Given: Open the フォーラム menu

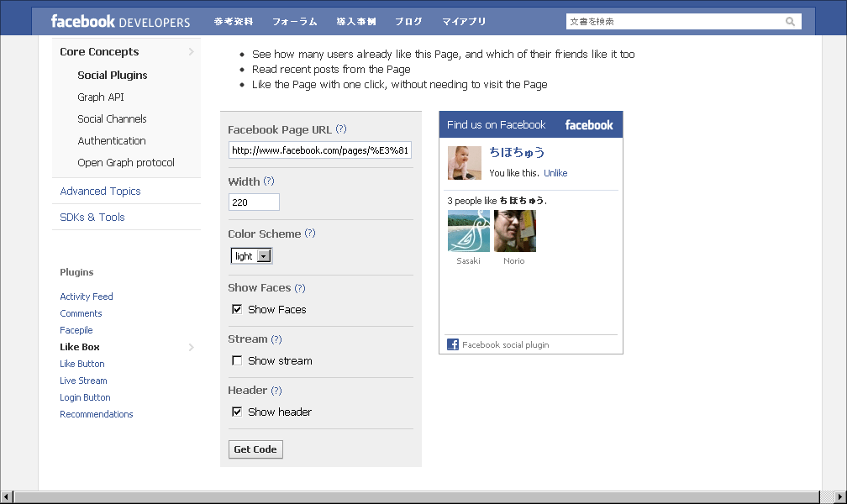Looking at the screenshot, I should (x=294, y=22).
